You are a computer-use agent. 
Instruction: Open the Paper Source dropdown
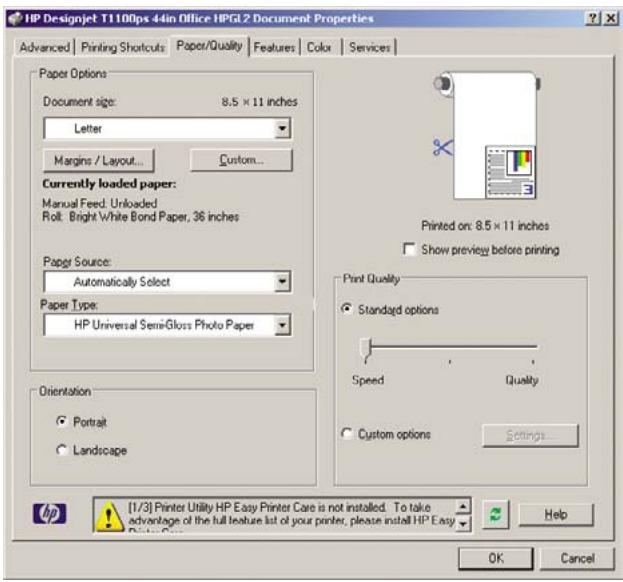[x=167, y=282]
